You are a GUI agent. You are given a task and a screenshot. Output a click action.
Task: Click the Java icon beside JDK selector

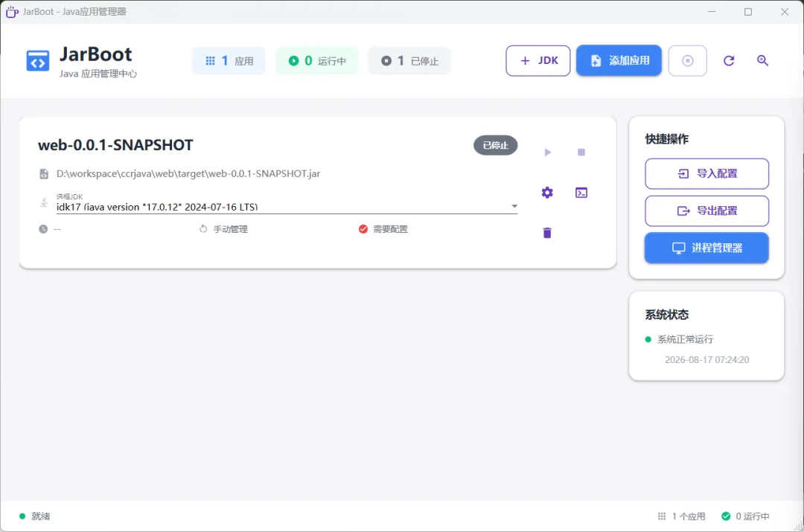[x=44, y=202]
